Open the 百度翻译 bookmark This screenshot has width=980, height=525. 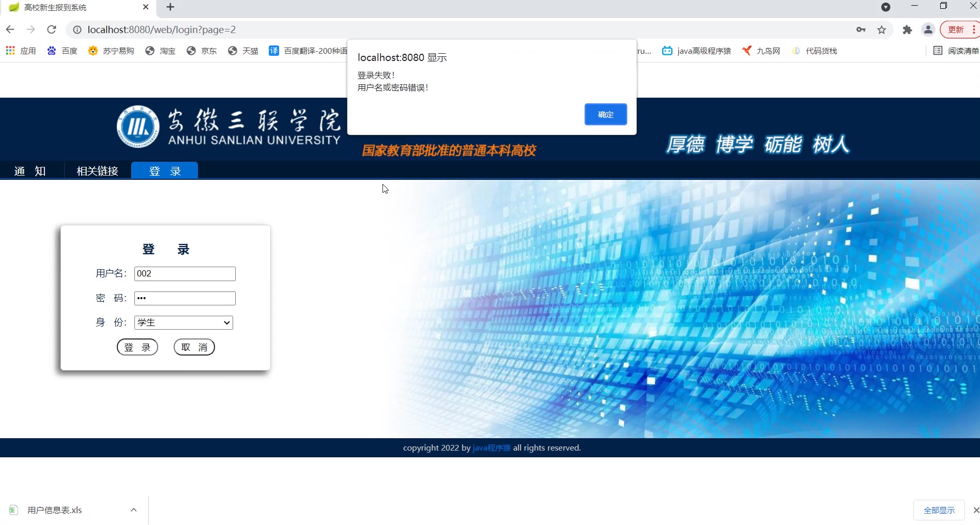(x=308, y=51)
